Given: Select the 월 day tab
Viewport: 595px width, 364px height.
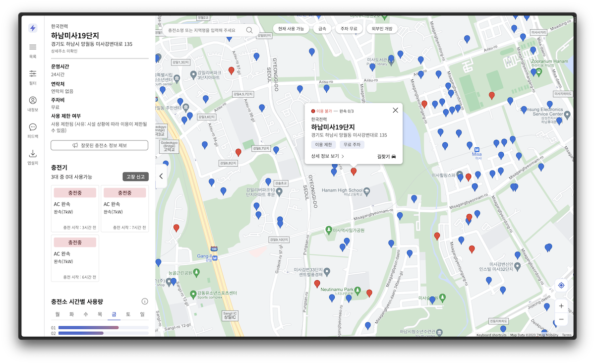Looking at the screenshot, I should coord(58,314).
